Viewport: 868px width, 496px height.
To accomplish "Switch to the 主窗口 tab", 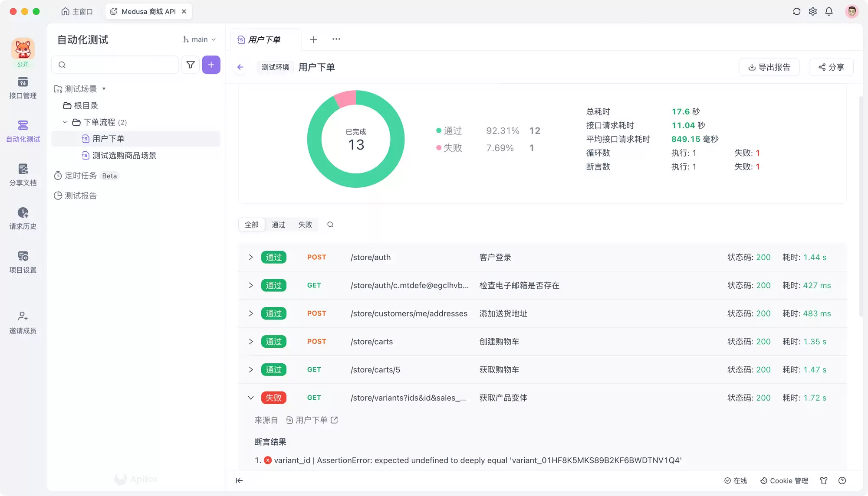I will click(77, 12).
